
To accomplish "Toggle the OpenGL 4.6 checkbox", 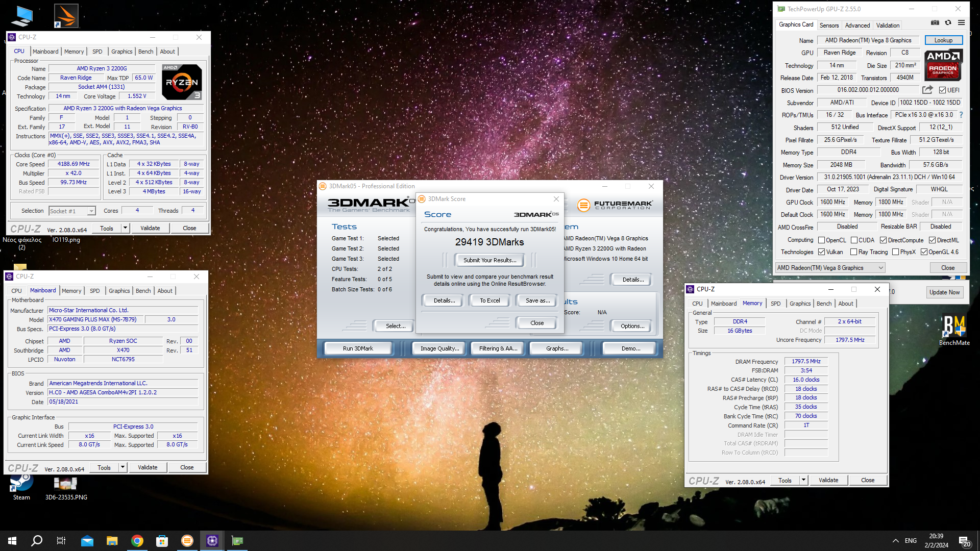I will coord(924,252).
